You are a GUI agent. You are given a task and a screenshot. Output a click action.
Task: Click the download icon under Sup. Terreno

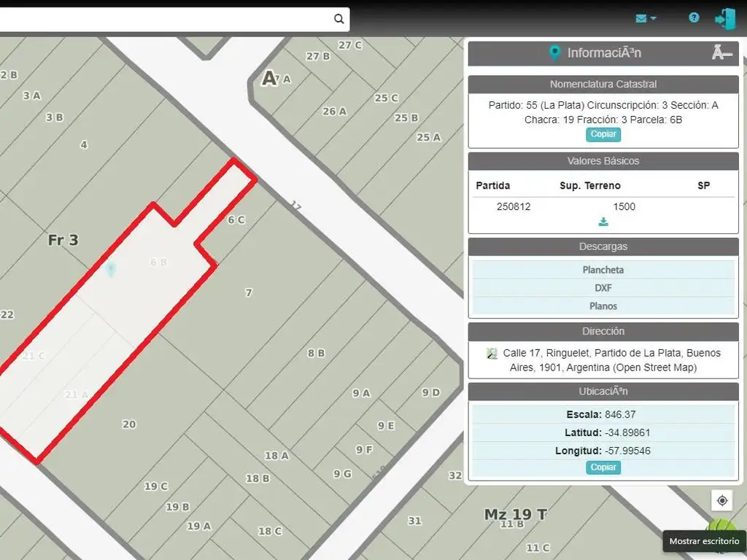(x=603, y=222)
